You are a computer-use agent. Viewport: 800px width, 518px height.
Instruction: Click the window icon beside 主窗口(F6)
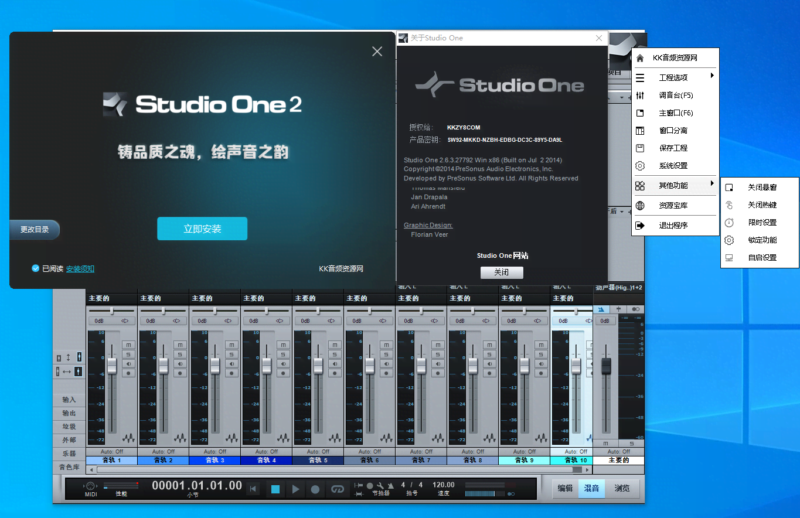click(640, 113)
